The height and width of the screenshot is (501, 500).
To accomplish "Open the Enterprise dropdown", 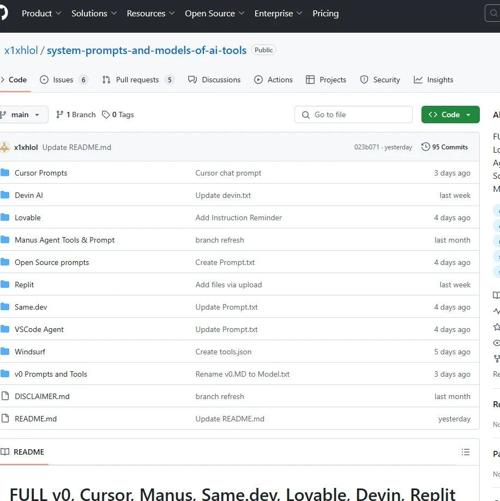I will [278, 13].
